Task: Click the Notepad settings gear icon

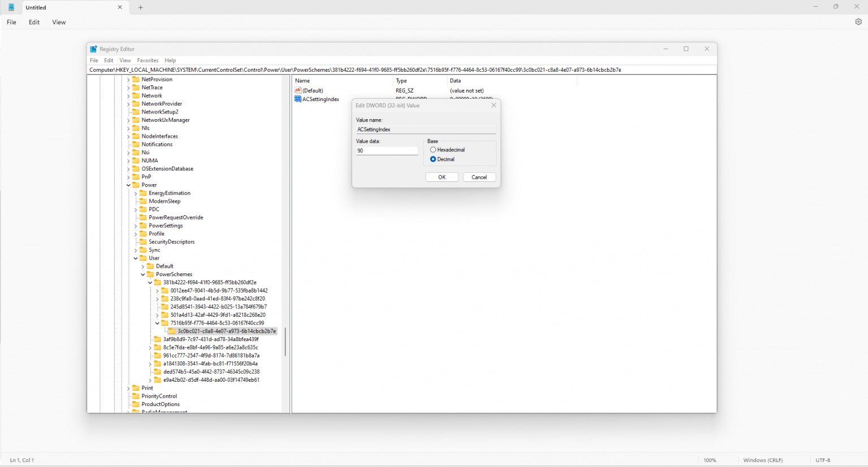Action: click(x=858, y=22)
